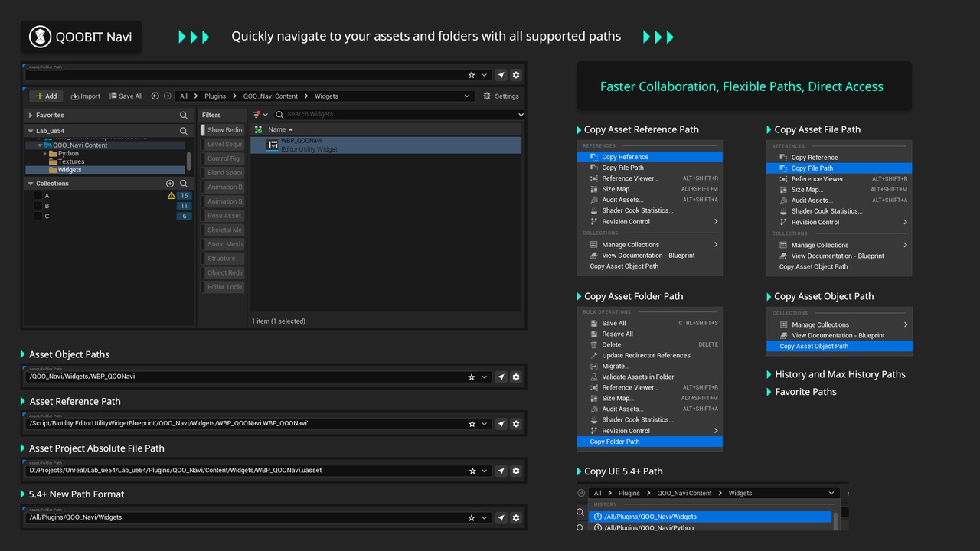Click the Search Widgets field
The height and width of the screenshot is (551, 980).
[x=399, y=115]
